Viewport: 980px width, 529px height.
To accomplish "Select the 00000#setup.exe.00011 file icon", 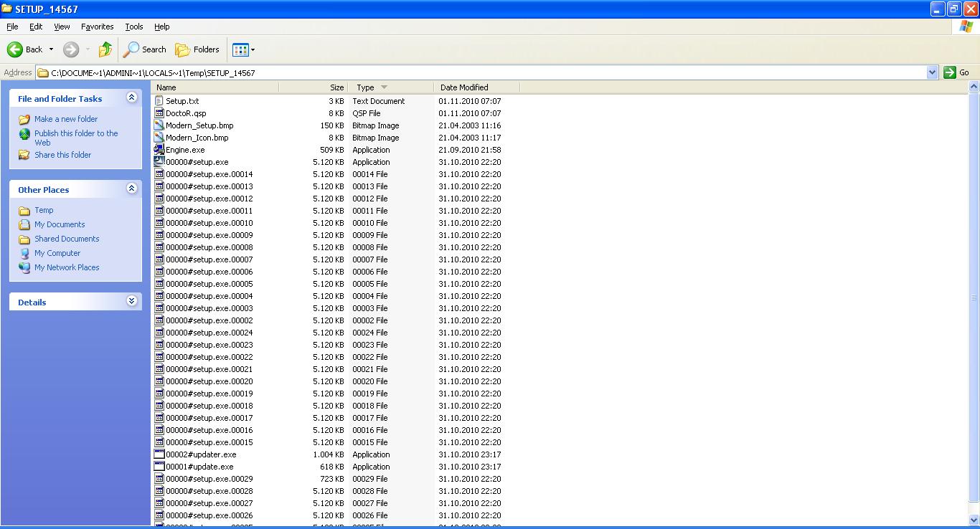I will pyautogui.click(x=159, y=211).
